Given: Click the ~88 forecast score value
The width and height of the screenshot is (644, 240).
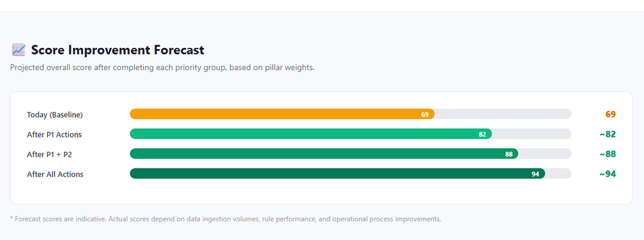Looking at the screenshot, I should coord(607,154).
